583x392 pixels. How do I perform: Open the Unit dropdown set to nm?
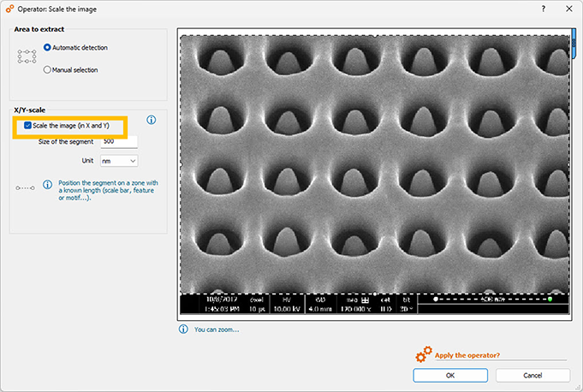119,160
